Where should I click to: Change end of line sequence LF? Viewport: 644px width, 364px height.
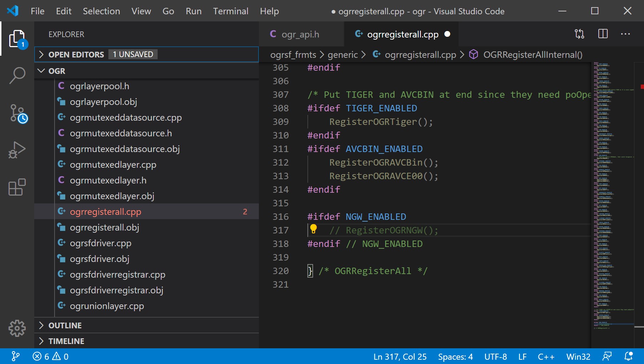[522, 357]
